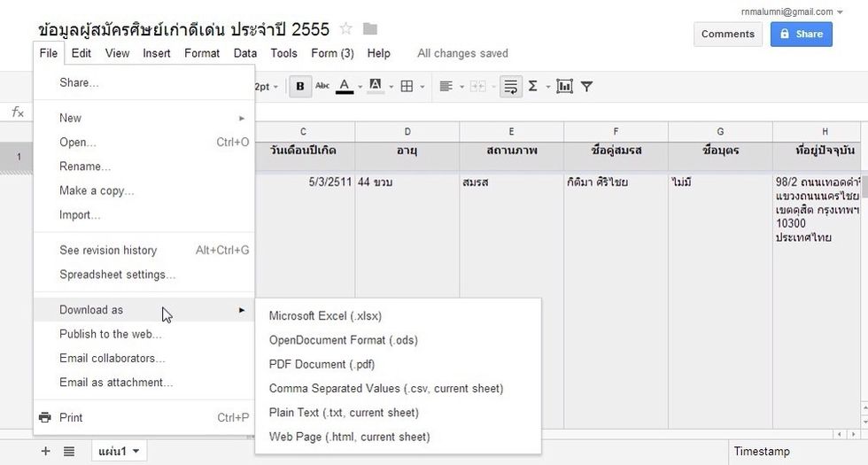868x465 pixels.
Task: Insert chart using the chart icon
Action: (x=564, y=87)
